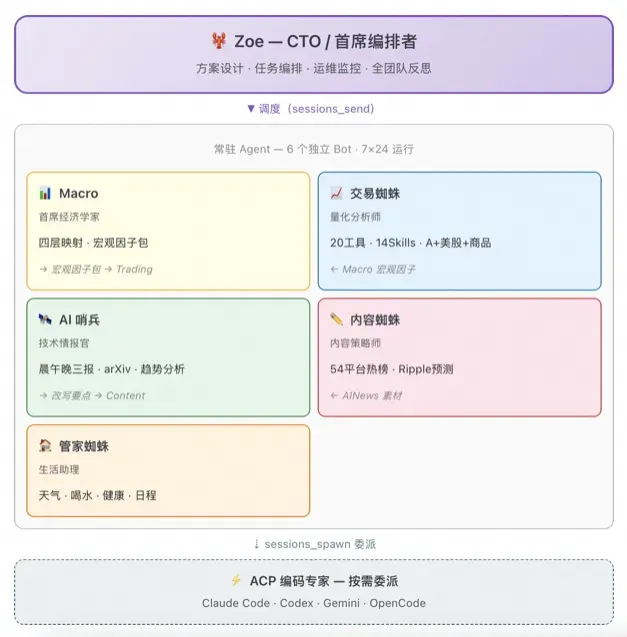The width and height of the screenshot is (627, 637).
Task: Click the 常驻 Agent — 6 个独立 Bot header
Action: [313, 149]
